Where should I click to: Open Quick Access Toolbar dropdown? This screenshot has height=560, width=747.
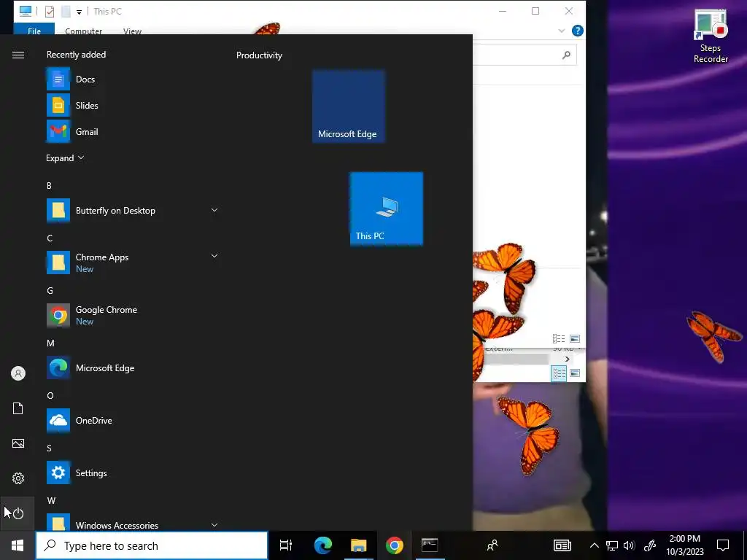tap(79, 12)
